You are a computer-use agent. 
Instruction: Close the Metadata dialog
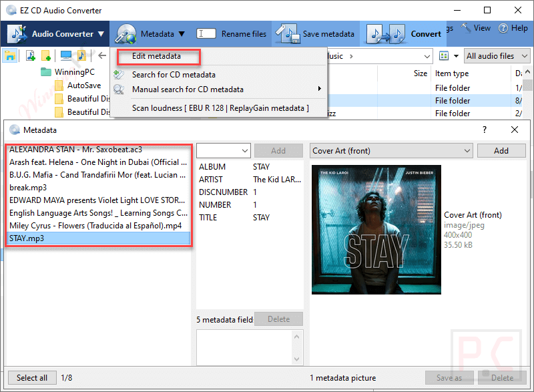click(x=515, y=130)
